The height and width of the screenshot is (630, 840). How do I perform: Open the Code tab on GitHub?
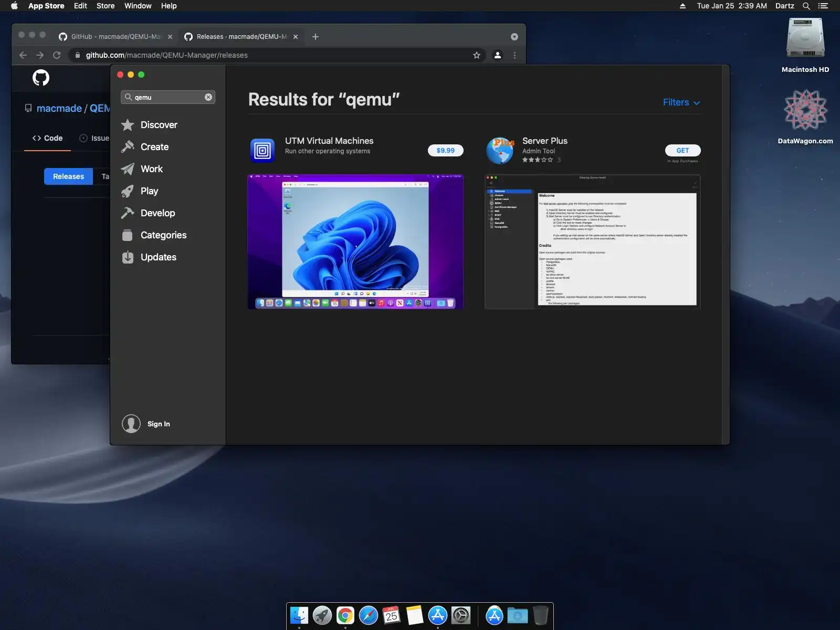(47, 138)
